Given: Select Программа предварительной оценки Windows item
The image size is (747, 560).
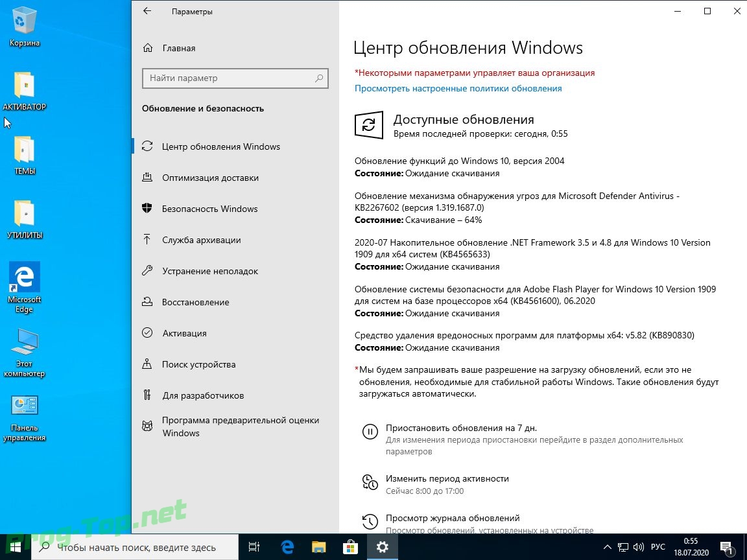Looking at the screenshot, I should (x=235, y=426).
